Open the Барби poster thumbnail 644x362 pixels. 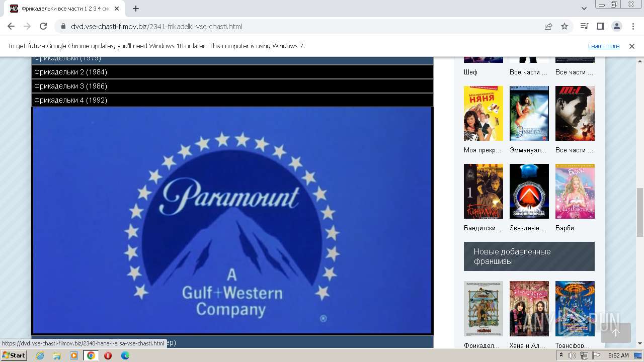575,191
